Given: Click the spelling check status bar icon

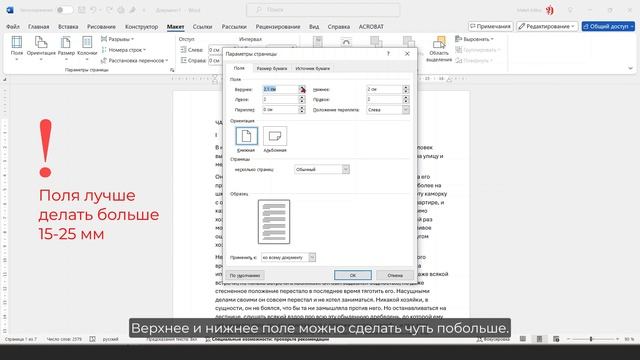Looking at the screenshot, I should 93,339.
